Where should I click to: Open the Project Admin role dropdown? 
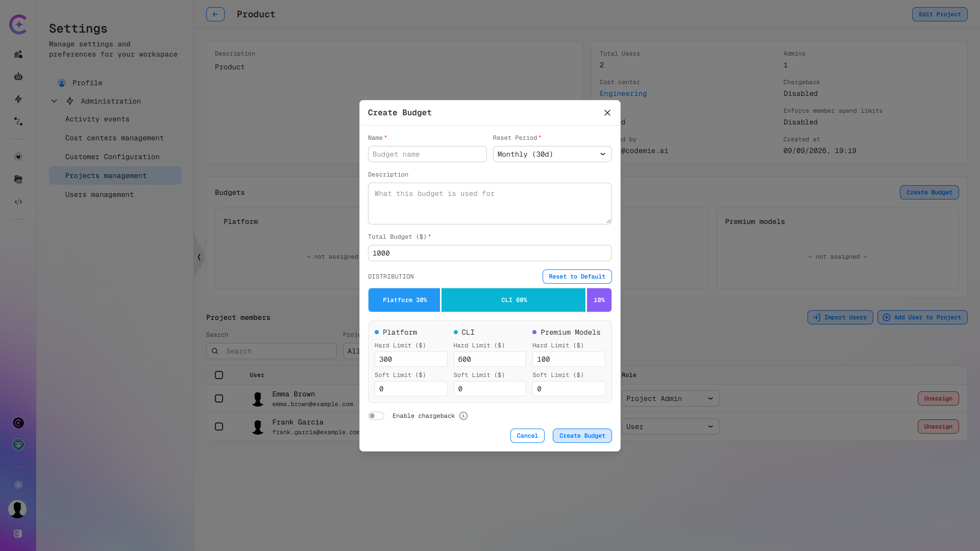click(x=670, y=398)
